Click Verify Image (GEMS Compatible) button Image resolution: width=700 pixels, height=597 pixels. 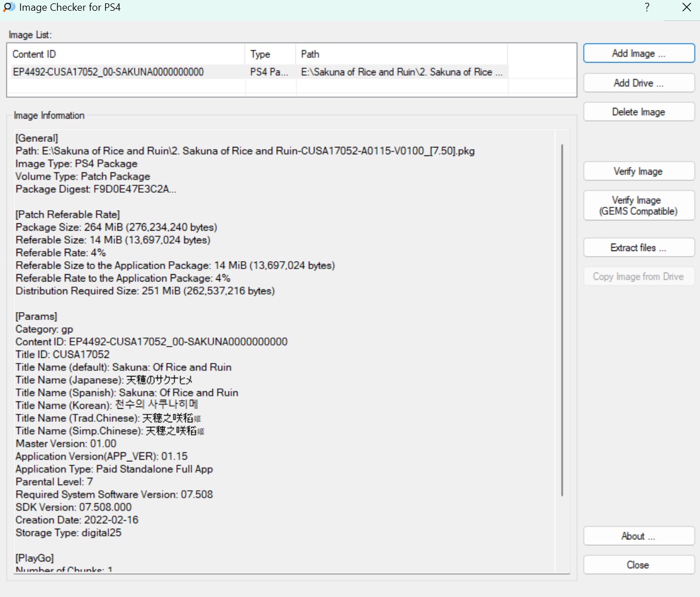(x=638, y=205)
